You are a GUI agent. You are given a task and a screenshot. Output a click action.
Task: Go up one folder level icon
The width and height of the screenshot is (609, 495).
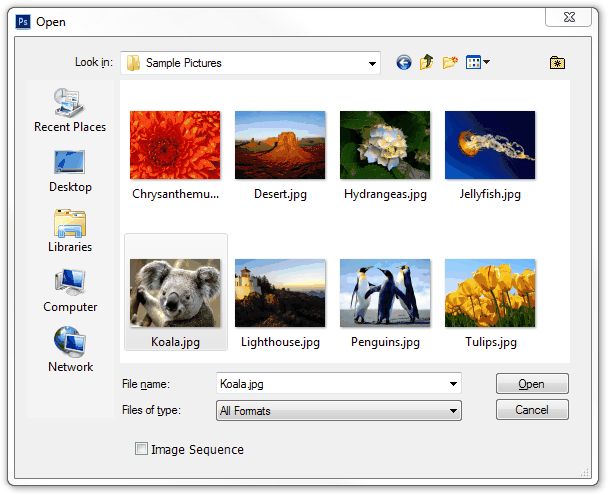pos(426,62)
